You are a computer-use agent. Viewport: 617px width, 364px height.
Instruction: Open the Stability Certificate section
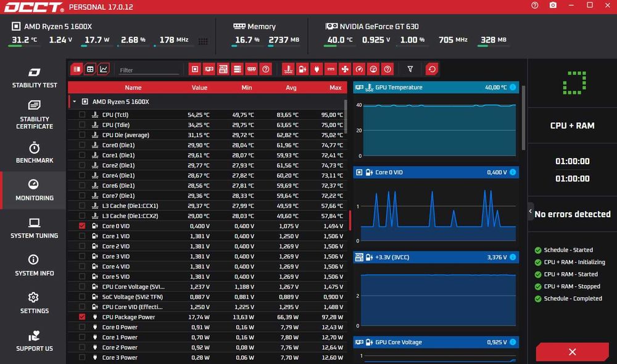coord(34,115)
